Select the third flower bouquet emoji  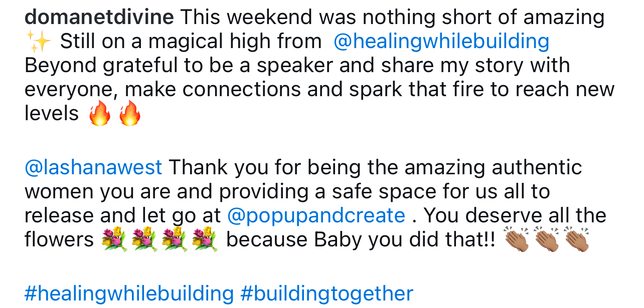pyautogui.click(x=175, y=239)
